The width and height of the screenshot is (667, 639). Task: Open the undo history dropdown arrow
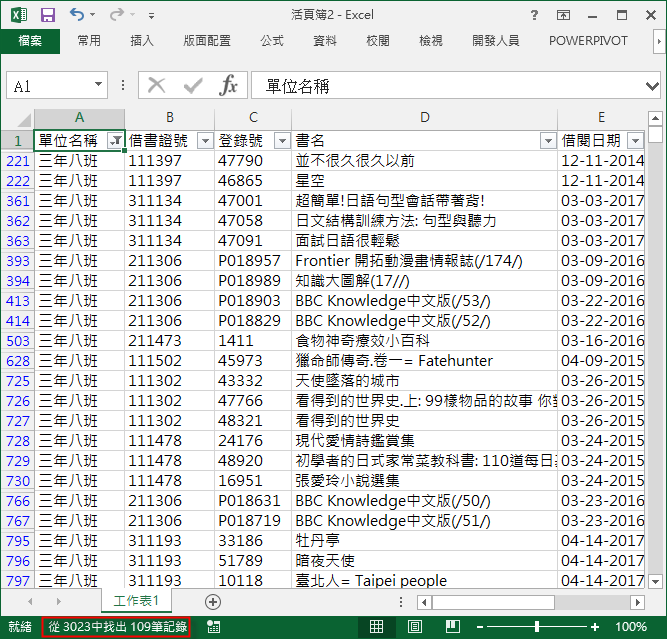tap(92, 15)
